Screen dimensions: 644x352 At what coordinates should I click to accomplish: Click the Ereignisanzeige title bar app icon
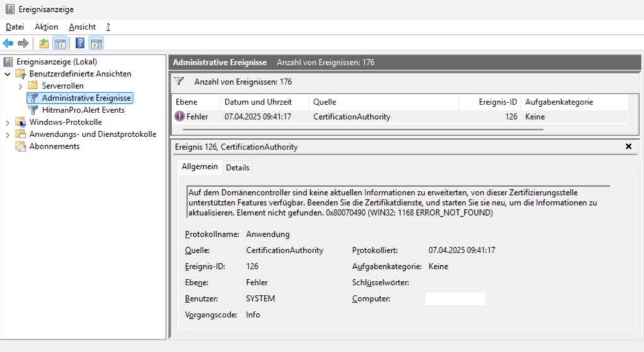click(x=10, y=9)
